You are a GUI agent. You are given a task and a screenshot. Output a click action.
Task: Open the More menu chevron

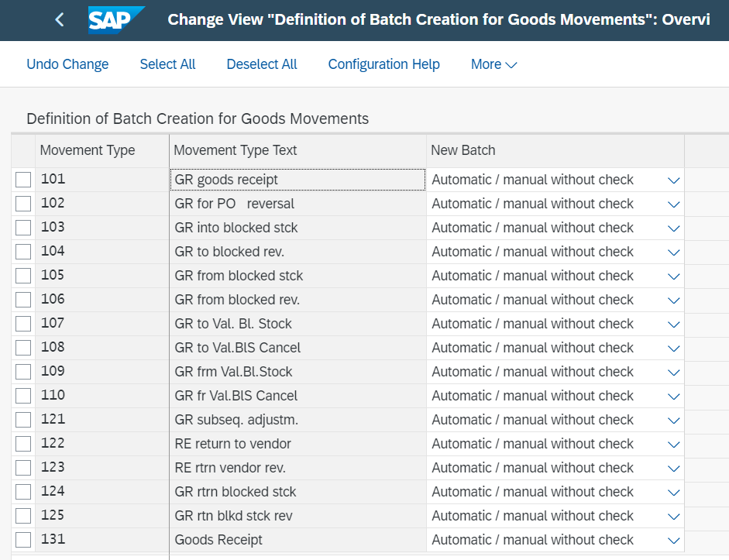point(511,65)
